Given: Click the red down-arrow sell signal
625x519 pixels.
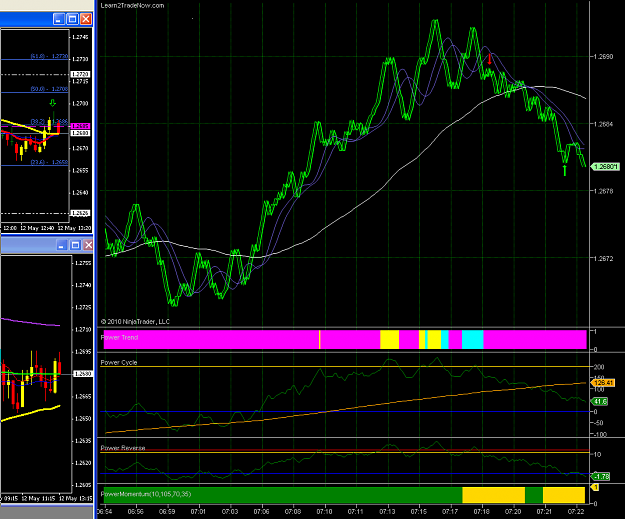Looking at the screenshot, I should (x=490, y=59).
